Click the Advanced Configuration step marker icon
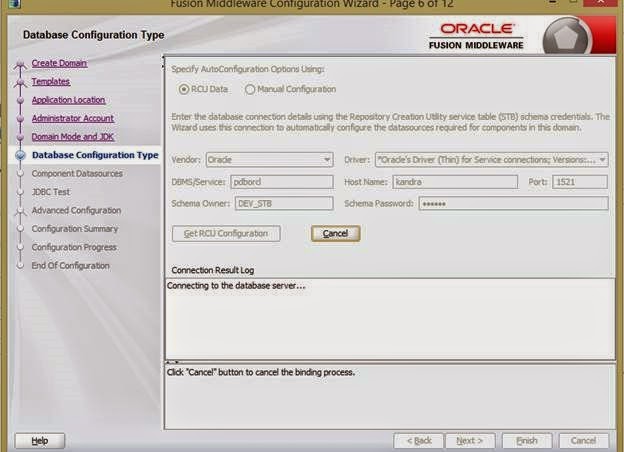This screenshot has width=624, height=452. [20, 211]
